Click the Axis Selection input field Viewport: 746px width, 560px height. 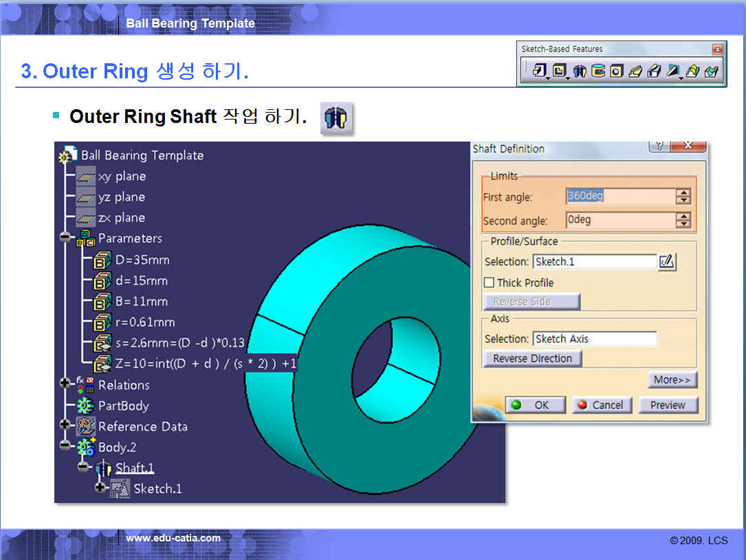coord(595,339)
